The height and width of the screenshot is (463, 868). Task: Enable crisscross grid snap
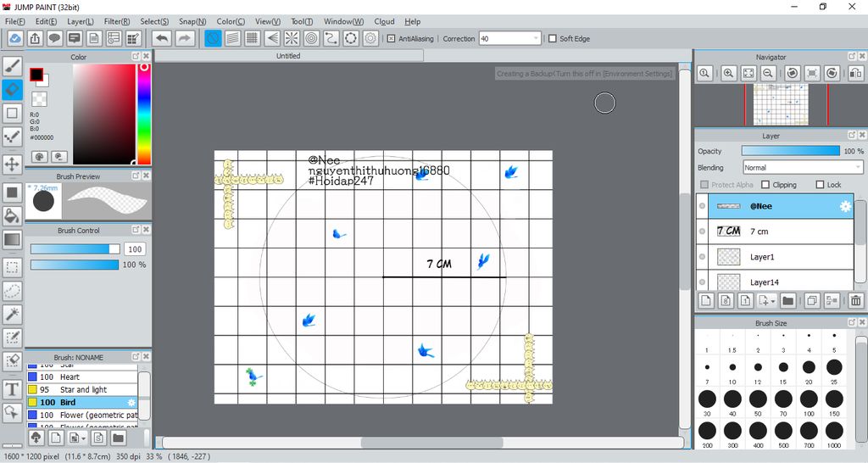pos(253,38)
